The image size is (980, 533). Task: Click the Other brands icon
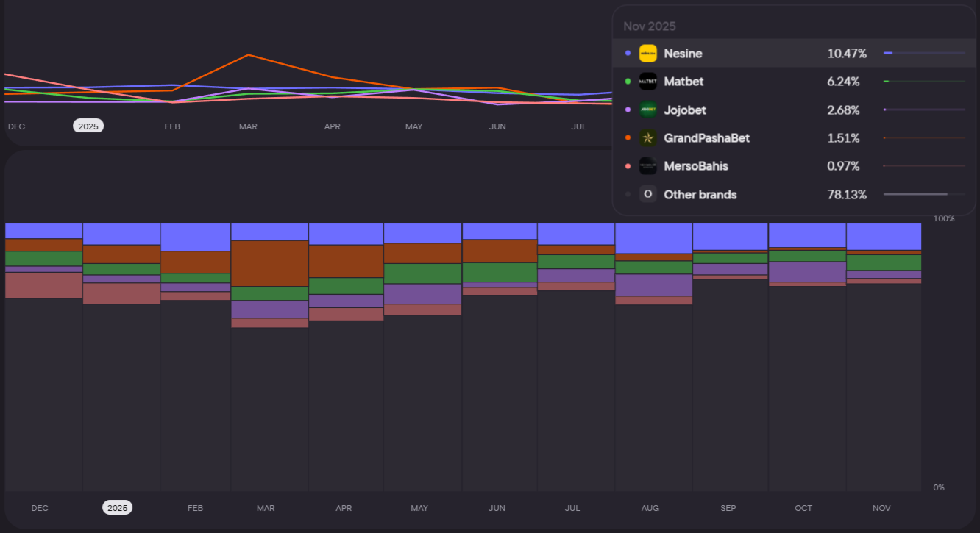[647, 195]
